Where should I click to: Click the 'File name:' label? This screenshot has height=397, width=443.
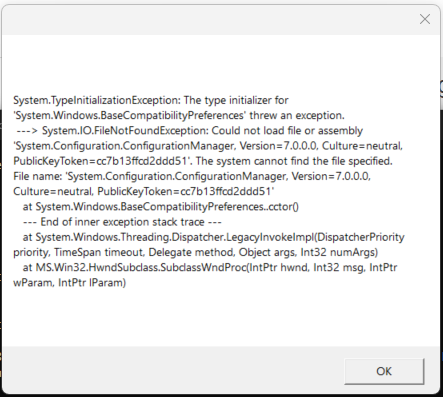pyautogui.click(x=38, y=176)
